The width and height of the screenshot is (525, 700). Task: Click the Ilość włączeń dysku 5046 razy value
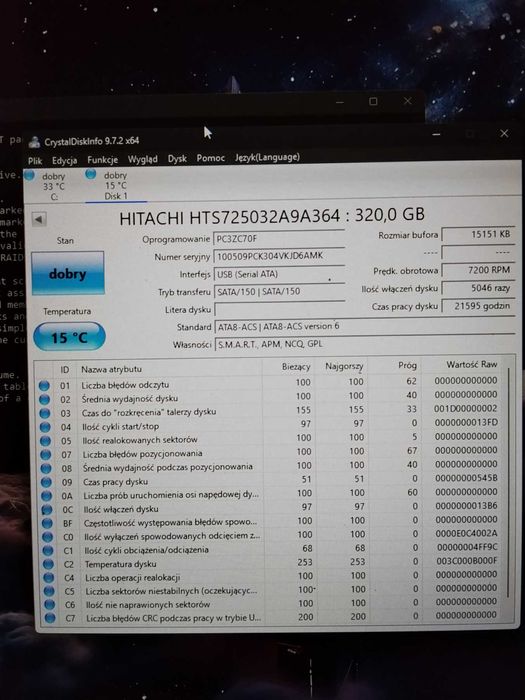478,288
